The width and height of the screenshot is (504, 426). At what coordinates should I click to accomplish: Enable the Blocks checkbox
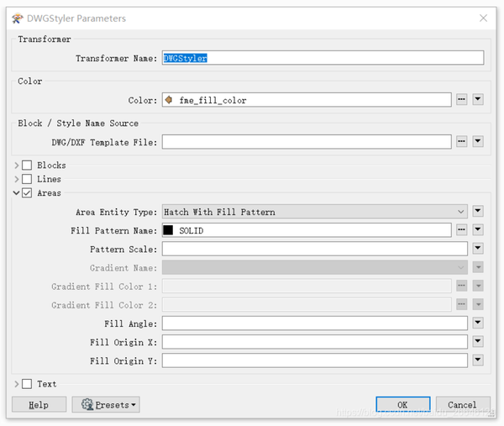coord(27,166)
